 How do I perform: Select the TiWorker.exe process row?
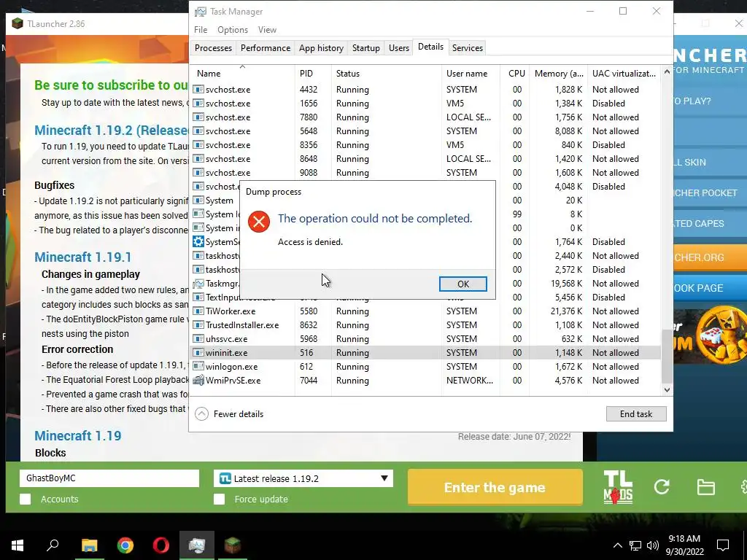coord(426,311)
